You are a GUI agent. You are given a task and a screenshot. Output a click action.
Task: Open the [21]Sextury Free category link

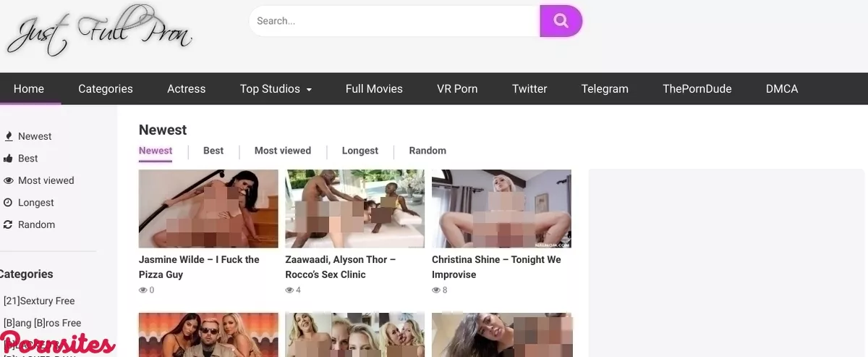(x=39, y=301)
